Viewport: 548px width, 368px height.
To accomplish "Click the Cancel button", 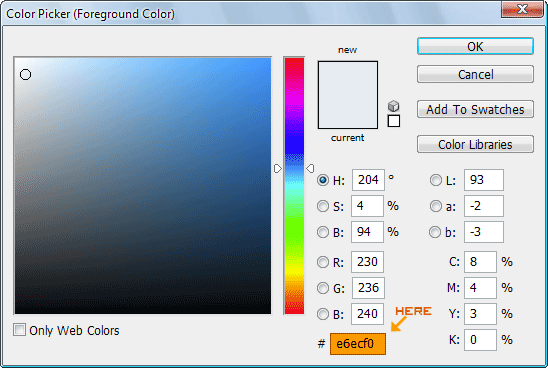I will tap(475, 74).
